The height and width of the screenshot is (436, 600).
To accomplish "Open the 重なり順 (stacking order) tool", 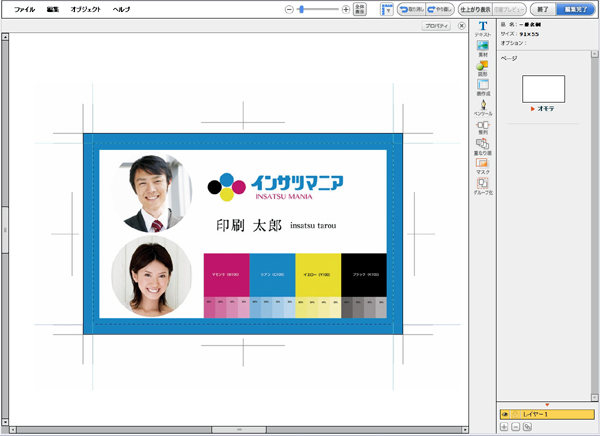I will click(x=483, y=147).
